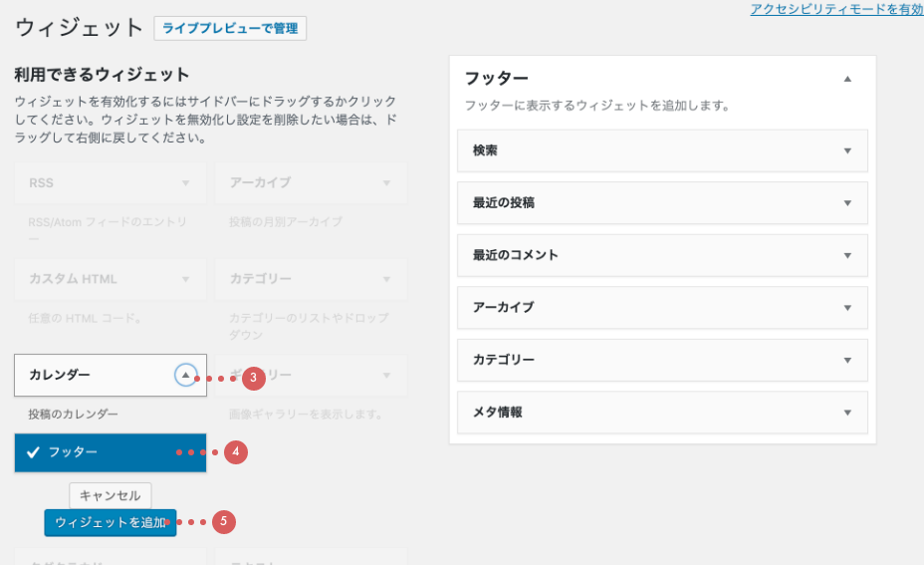Enable アクセシビリティモード link
Viewport: 924px width, 565px height.
pyautogui.click(x=836, y=9)
